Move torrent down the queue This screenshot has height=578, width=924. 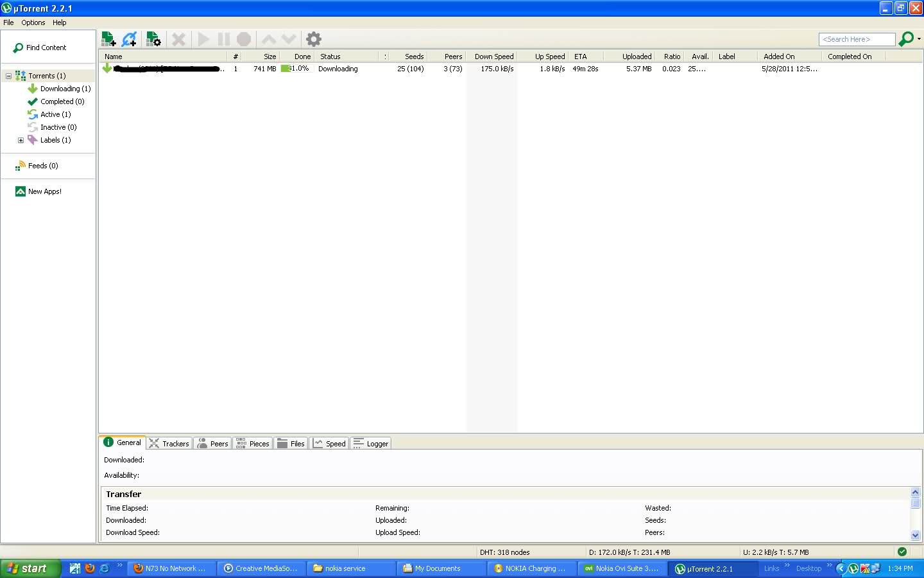289,39
